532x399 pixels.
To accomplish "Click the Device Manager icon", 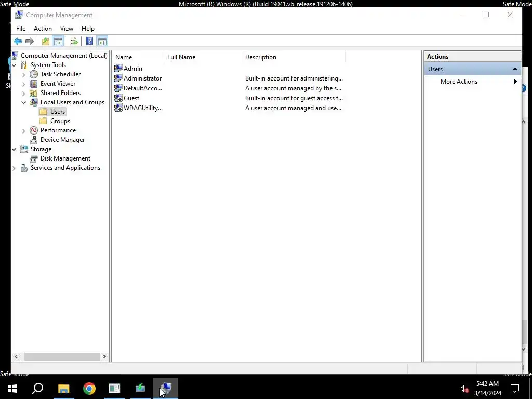I will pos(34,139).
